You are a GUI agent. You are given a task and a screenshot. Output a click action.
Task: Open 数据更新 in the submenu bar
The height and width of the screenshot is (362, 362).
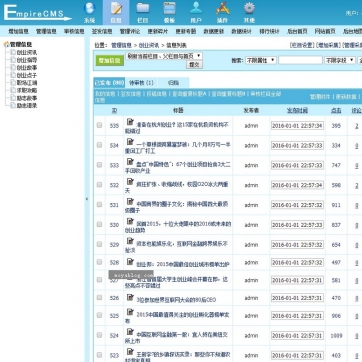[214, 31]
